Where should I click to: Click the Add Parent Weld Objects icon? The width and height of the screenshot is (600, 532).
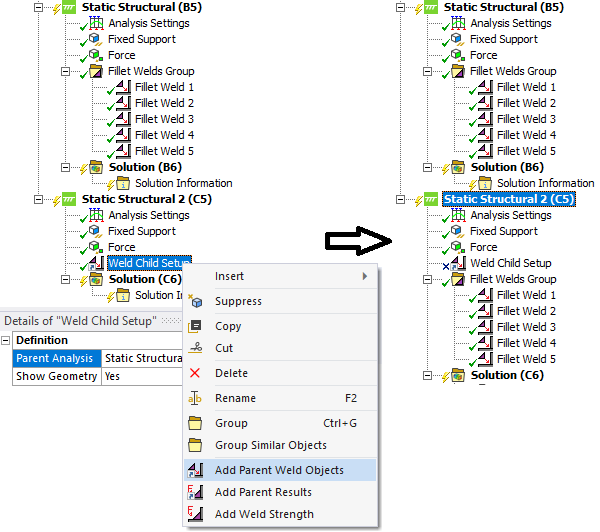196,470
